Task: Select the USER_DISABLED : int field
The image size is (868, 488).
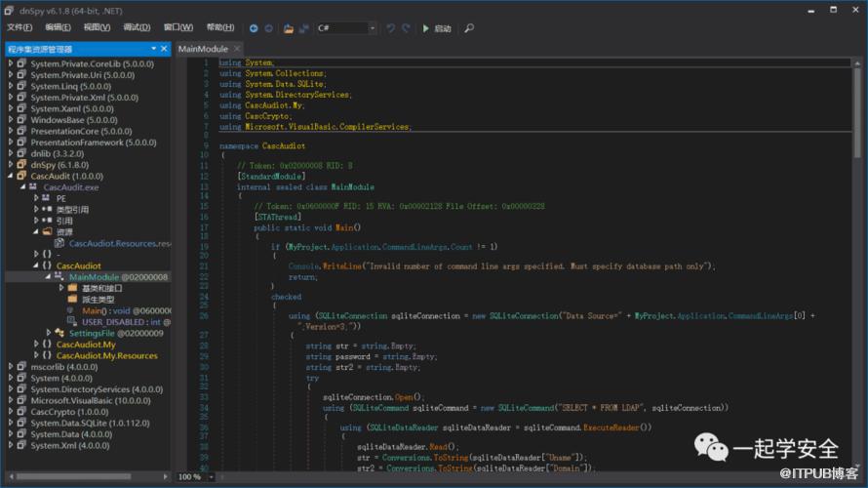Action: click(126, 322)
